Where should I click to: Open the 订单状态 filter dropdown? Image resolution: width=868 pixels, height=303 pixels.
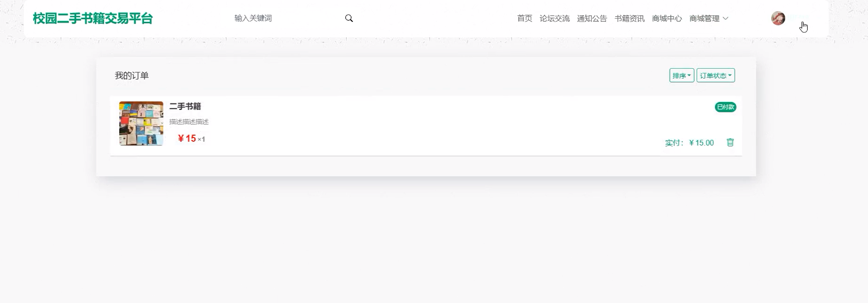(x=716, y=75)
